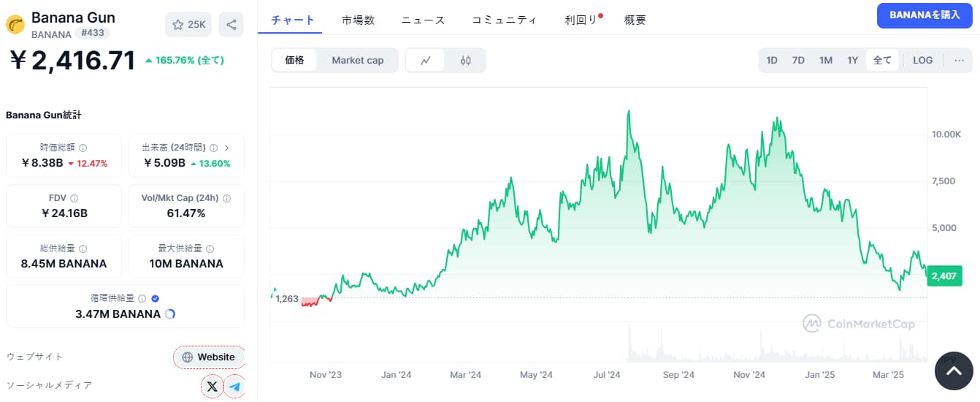This screenshot has height=402, width=980.
Task: Click the 10.00K y-axis label
Action: click(945, 134)
